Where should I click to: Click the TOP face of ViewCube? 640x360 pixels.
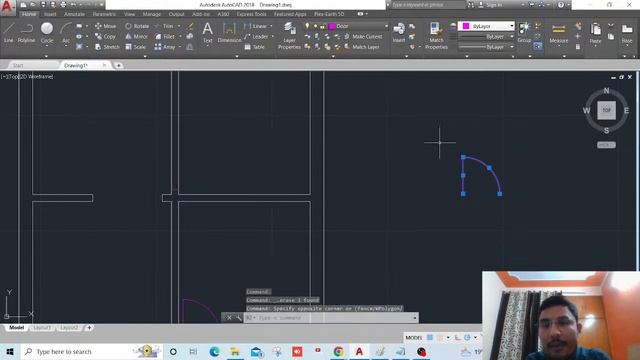[x=607, y=110]
